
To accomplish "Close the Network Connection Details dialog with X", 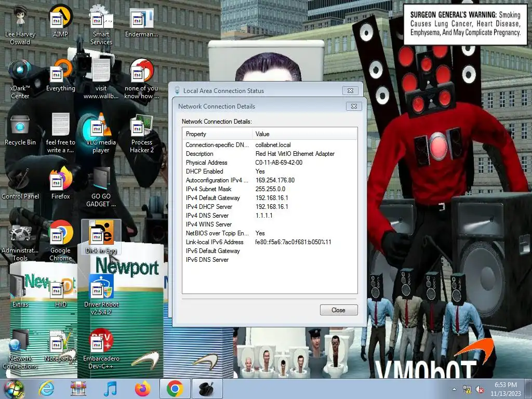I will point(354,106).
